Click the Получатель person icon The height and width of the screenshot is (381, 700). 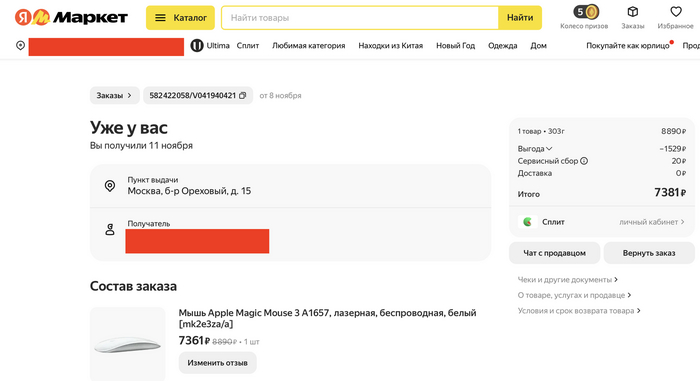110,230
